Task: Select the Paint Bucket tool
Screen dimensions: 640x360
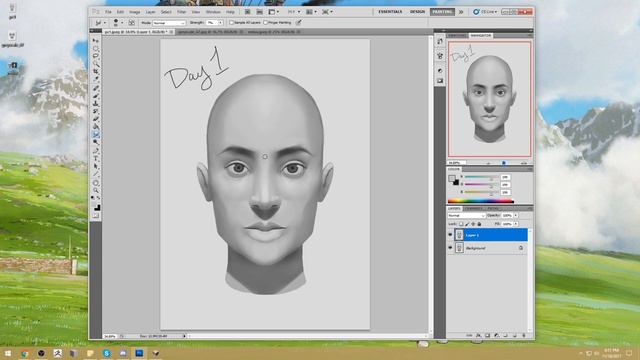Action: coord(96,126)
